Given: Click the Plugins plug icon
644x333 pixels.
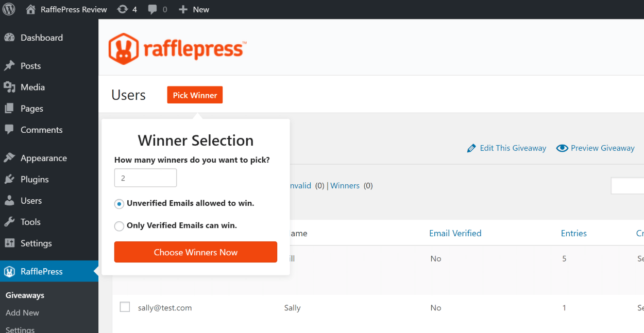Looking at the screenshot, I should click(x=9, y=179).
